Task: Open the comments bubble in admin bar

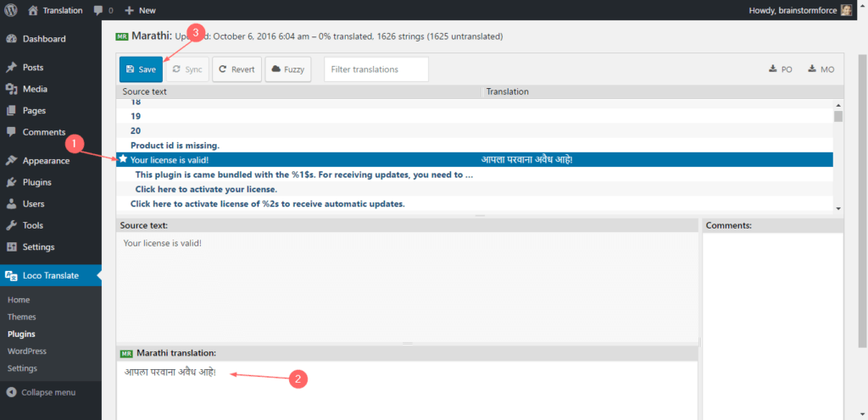Action: coord(103,10)
